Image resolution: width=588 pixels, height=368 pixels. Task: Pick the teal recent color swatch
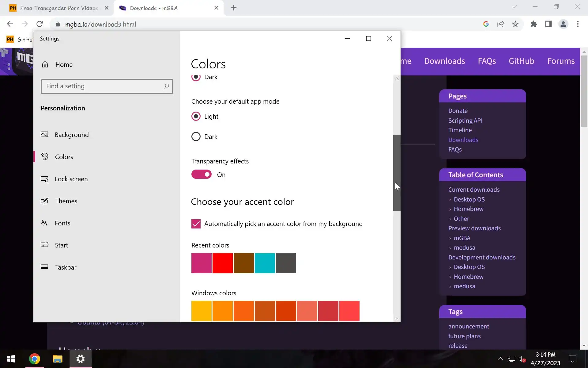[x=265, y=263]
